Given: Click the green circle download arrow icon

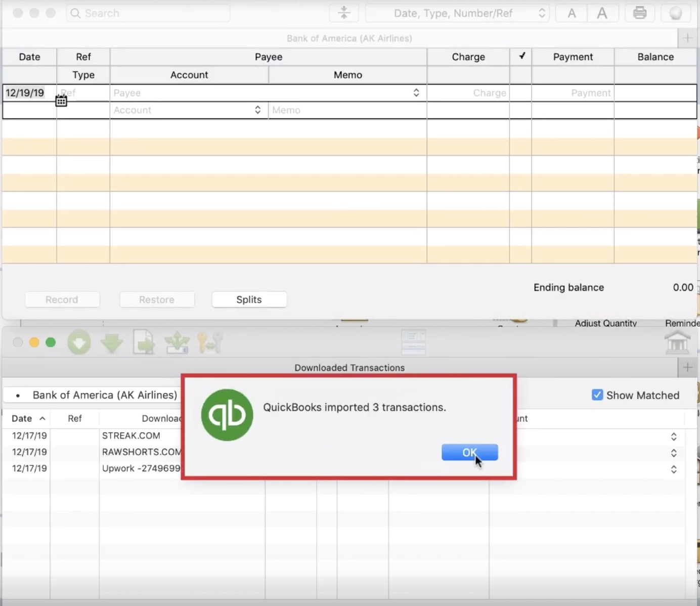Looking at the screenshot, I should 79,343.
